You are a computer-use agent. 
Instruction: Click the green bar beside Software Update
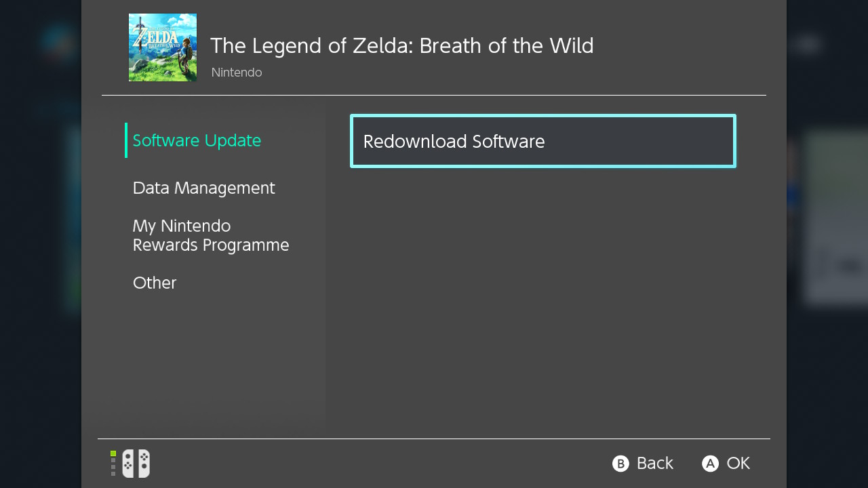(126, 140)
